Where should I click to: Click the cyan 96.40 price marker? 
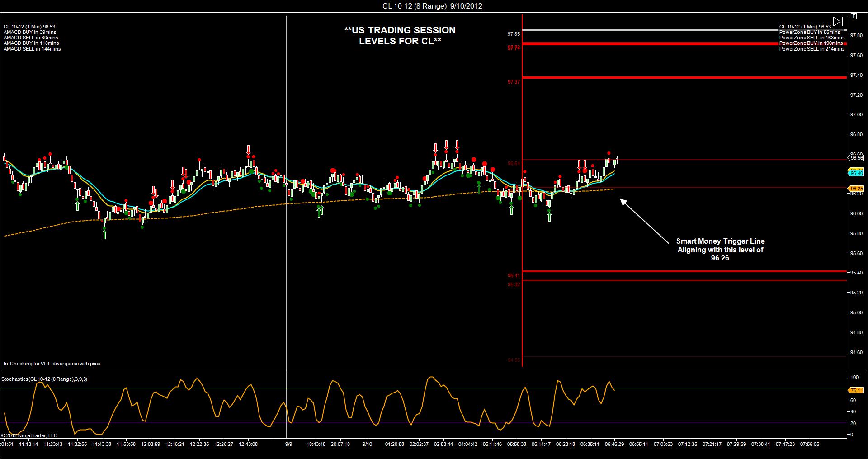pyautogui.click(x=856, y=173)
